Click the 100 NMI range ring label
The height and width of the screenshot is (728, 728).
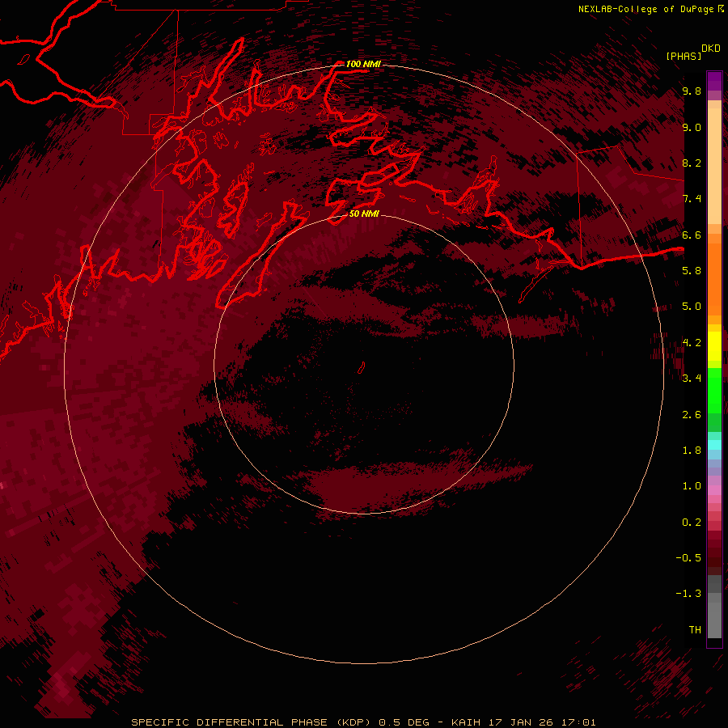click(x=363, y=64)
